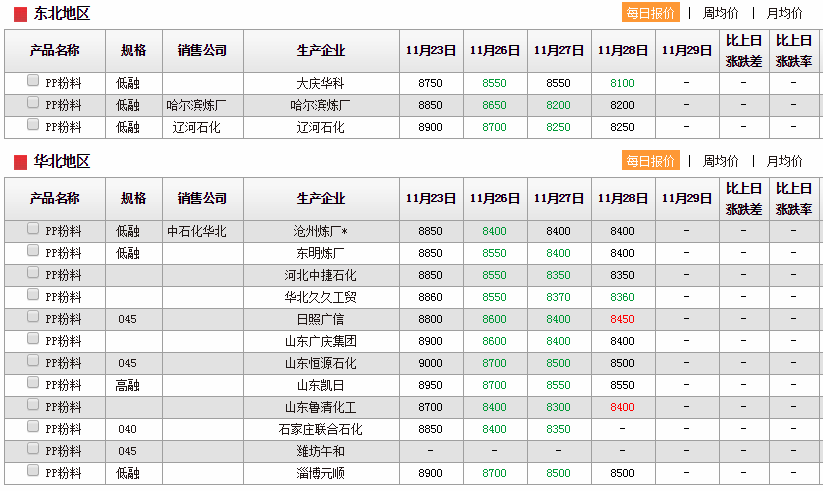Toggle the checkbox in 沧州炼厂 row
823x491 pixels.
(x=33, y=229)
